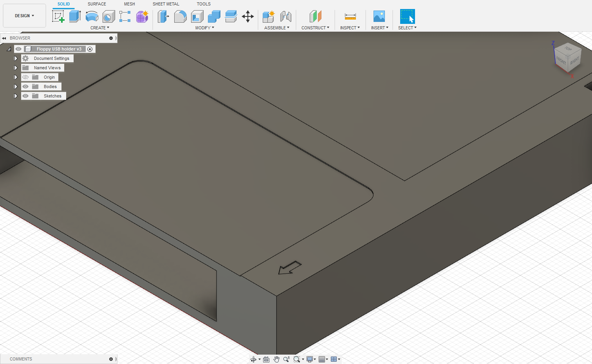Hide the Sketches folder
The height and width of the screenshot is (364, 592).
(x=25, y=96)
